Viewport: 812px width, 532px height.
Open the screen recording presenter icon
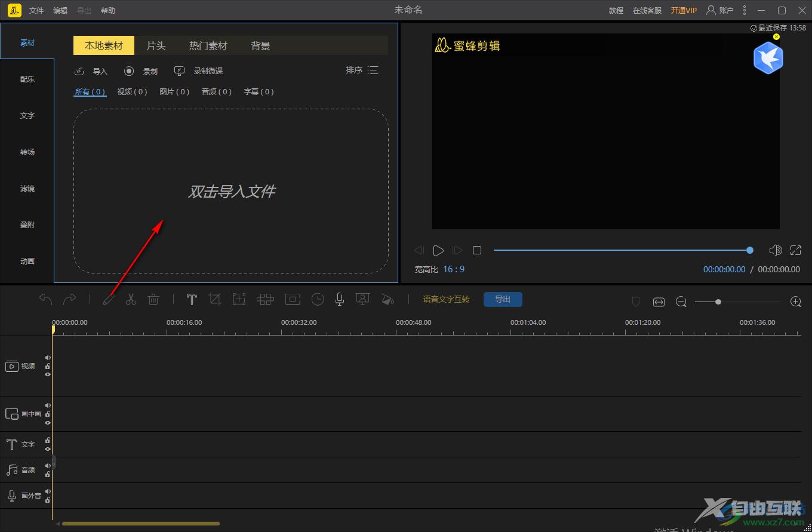pos(362,299)
